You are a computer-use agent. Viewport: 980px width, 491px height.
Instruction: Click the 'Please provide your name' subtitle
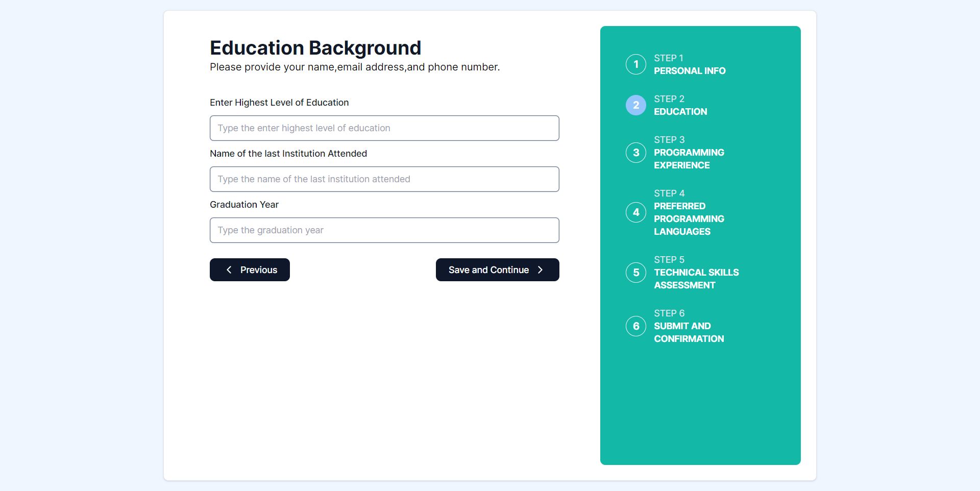click(x=355, y=67)
